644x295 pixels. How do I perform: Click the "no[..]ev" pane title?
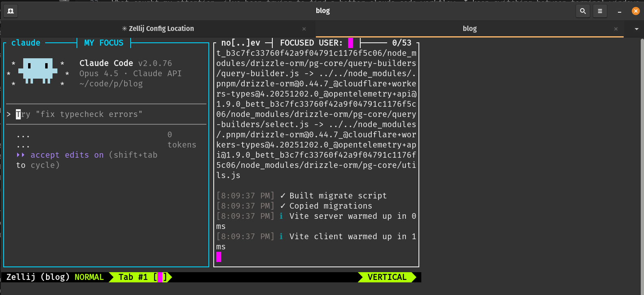(241, 43)
